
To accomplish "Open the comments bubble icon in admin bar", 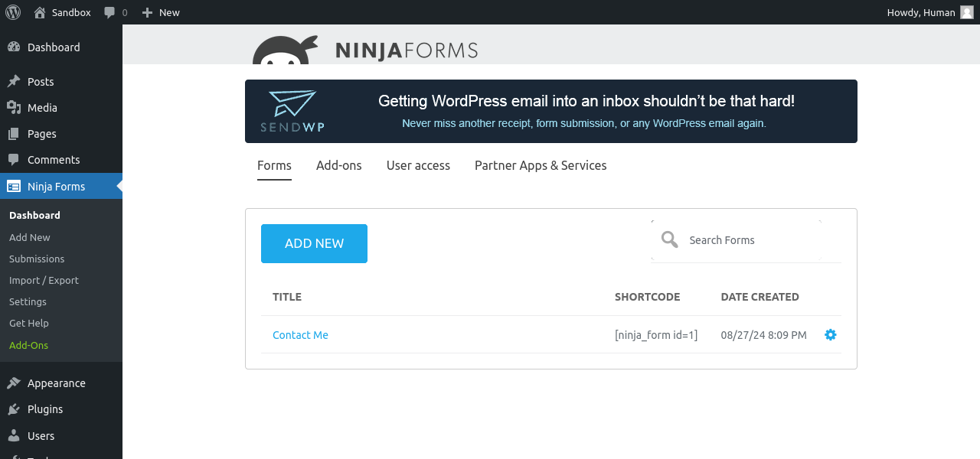I will click(110, 13).
